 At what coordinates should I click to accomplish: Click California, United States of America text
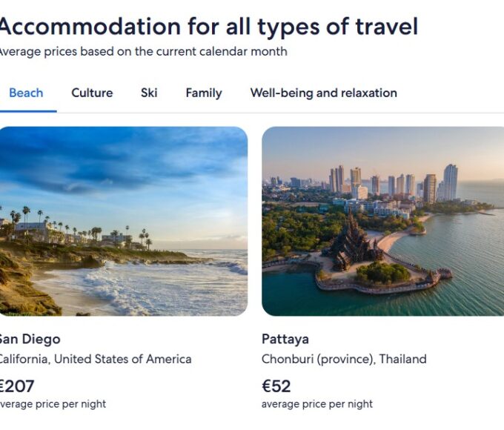[95, 360]
